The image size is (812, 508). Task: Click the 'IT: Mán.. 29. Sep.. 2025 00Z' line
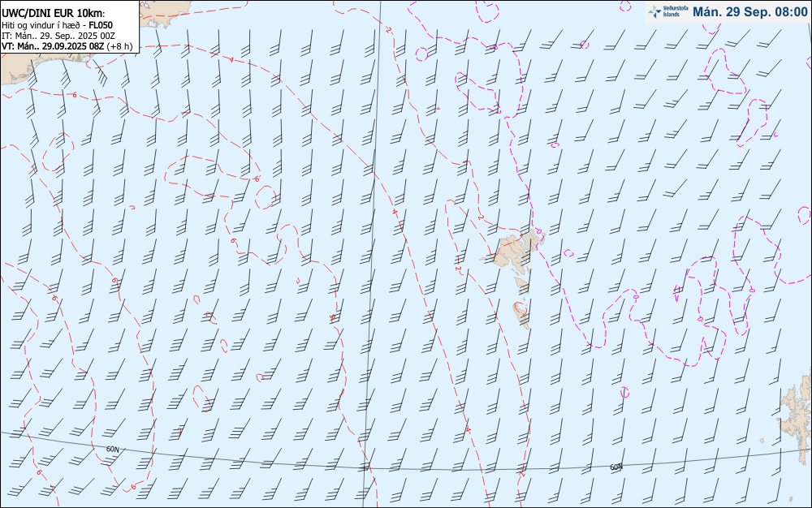(58, 36)
